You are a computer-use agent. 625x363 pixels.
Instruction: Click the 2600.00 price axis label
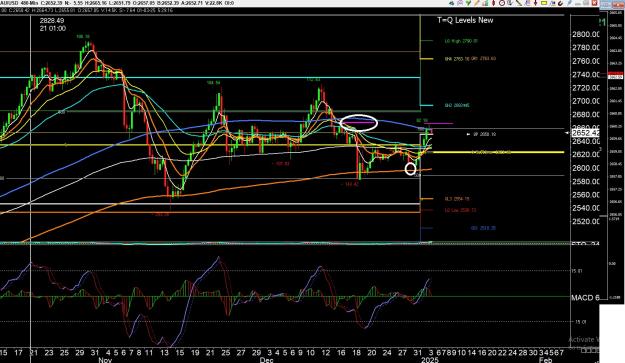(586, 168)
